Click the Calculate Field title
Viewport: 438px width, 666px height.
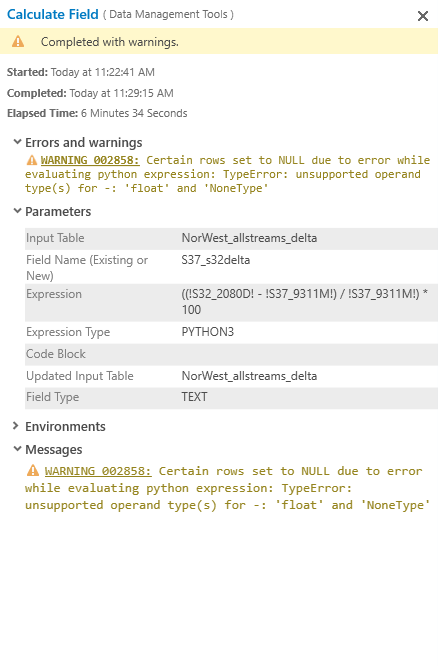click(x=53, y=14)
